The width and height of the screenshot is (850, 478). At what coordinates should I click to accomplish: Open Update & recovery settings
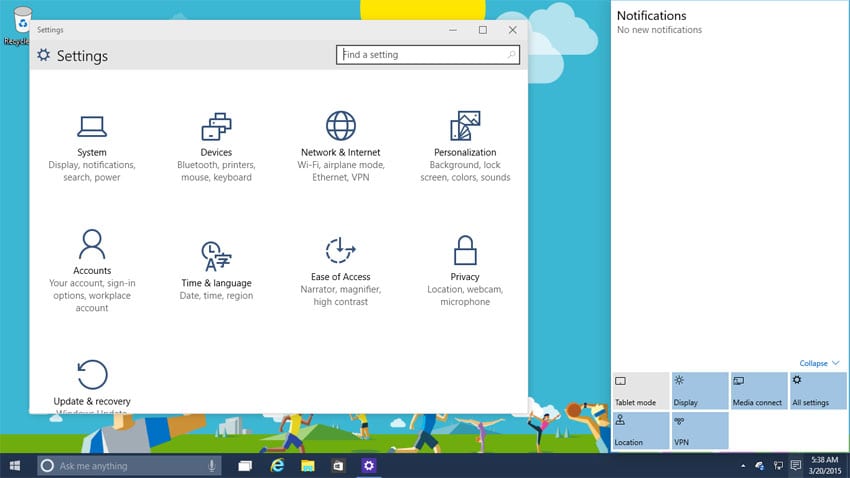tap(92, 375)
